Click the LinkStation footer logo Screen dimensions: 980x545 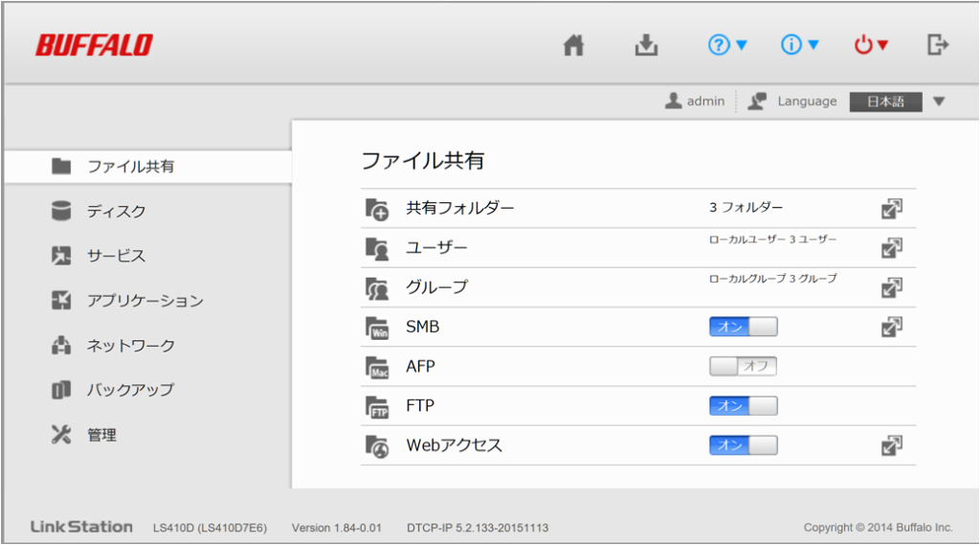(82, 527)
